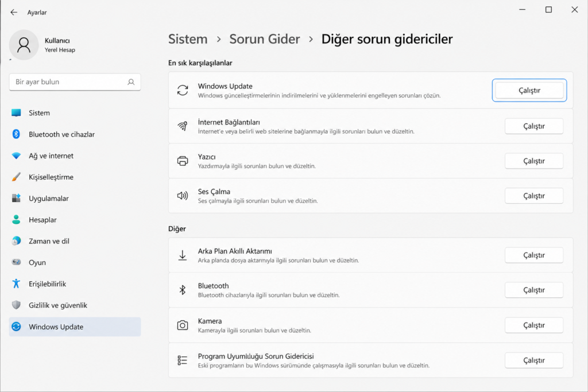The width and height of the screenshot is (588, 392).
Task: Click the Arka Plan Akıllı Aktarımı download icon
Action: point(183,255)
